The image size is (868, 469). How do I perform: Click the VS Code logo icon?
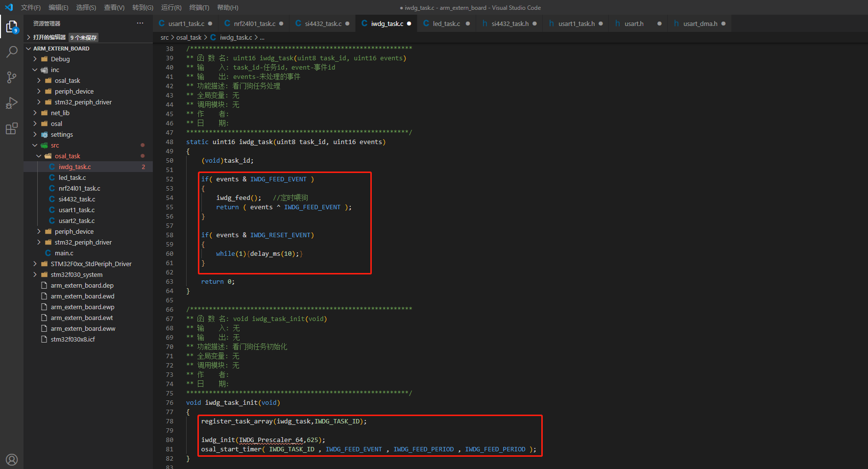(x=8, y=7)
